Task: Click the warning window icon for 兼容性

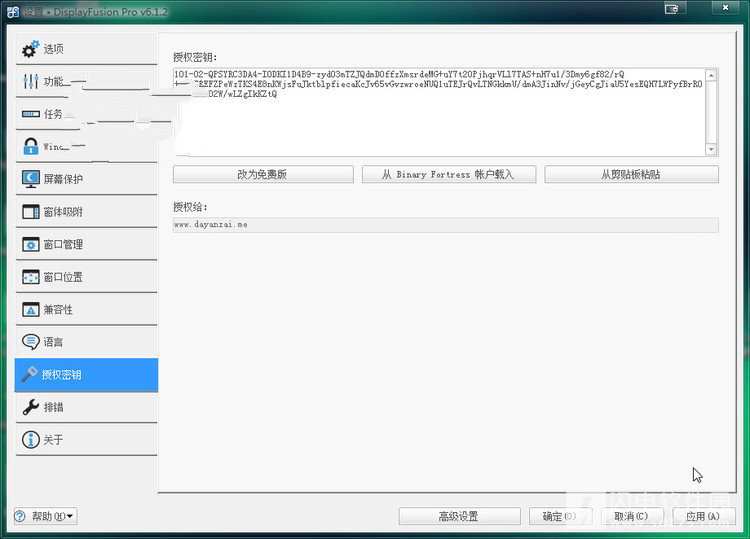Action: [x=31, y=309]
